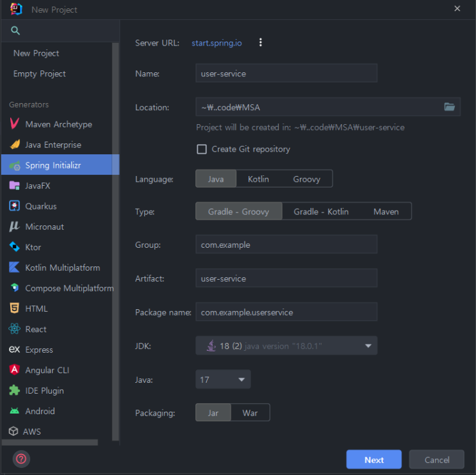Image resolution: width=476 pixels, height=475 pixels.
Task: Select the Compose Multiplatform icon
Action: (14, 287)
